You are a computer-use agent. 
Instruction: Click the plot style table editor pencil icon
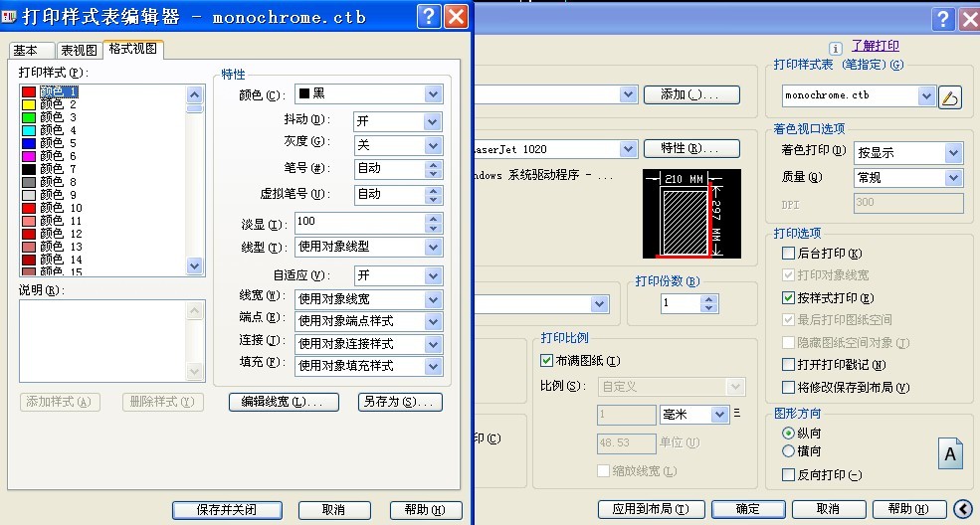949,97
